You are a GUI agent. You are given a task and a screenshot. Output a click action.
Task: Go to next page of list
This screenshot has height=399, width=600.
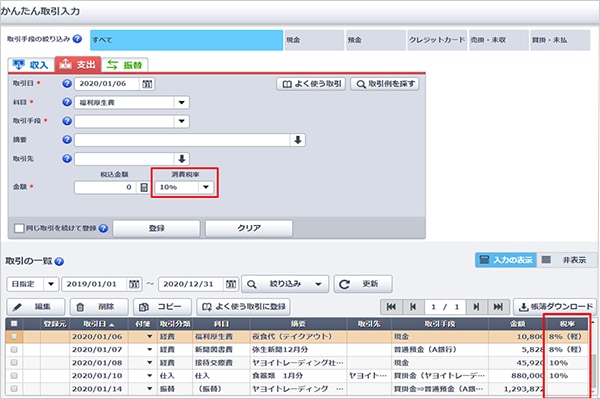(476, 307)
